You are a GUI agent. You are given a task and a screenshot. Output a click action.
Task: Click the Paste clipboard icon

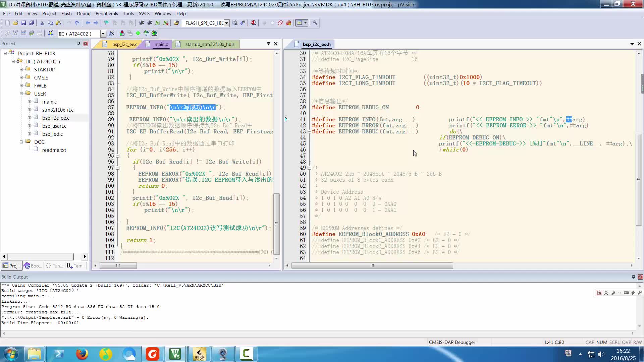tap(58, 23)
